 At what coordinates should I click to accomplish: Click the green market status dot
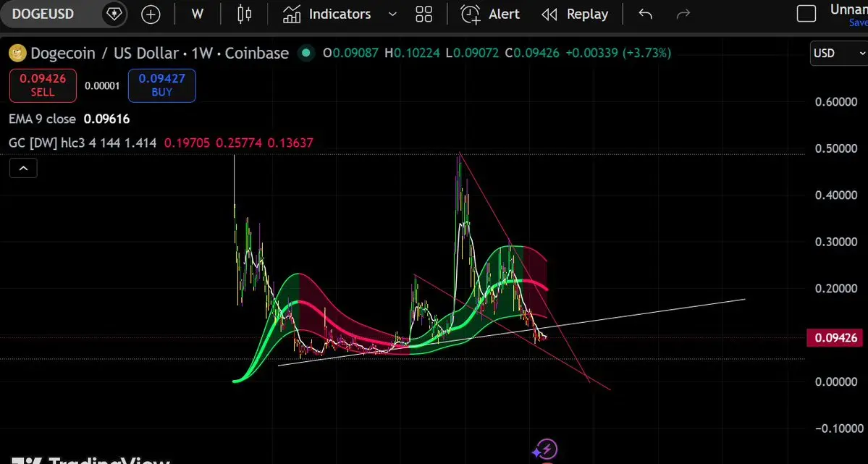point(305,53)
